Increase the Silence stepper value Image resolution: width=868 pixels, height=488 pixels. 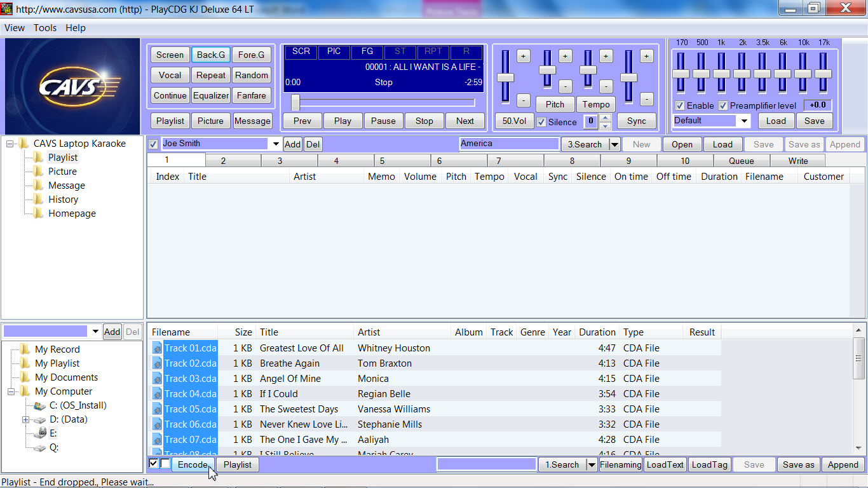[x=606, y=118]
